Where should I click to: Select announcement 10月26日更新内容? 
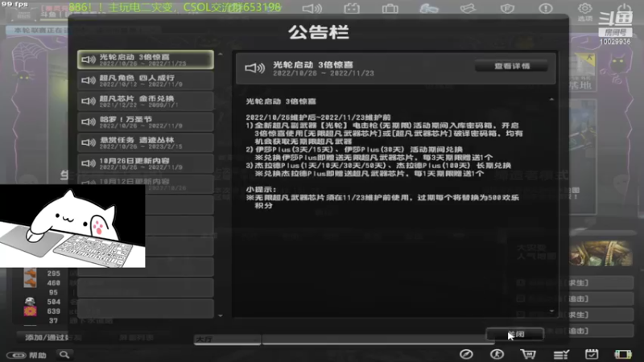pyautogui.click(x=146, y=163)
